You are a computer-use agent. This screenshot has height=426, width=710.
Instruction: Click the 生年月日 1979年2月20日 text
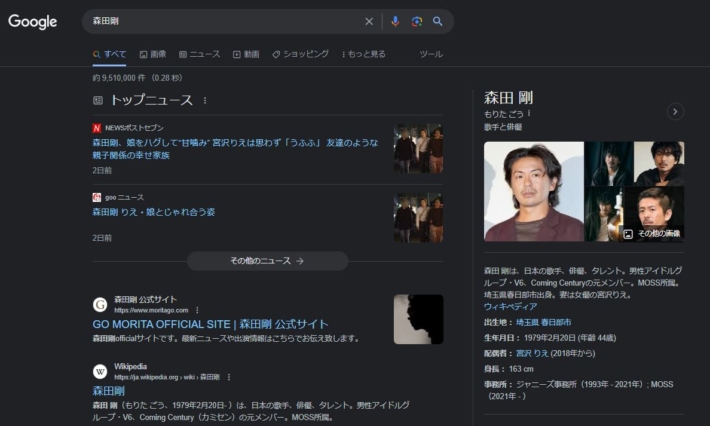pyautogui.click(x=550, y=338)
